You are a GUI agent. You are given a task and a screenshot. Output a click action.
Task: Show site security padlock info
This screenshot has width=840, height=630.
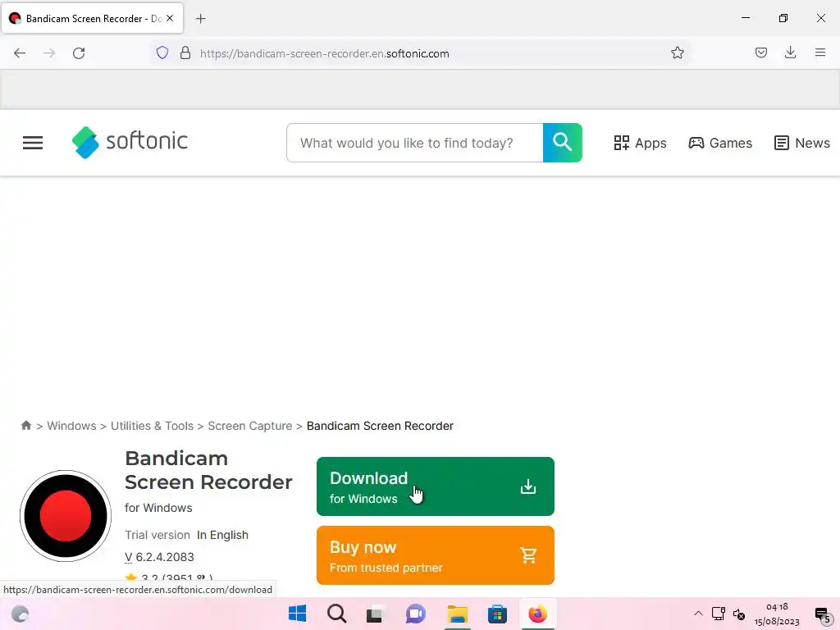185,52
